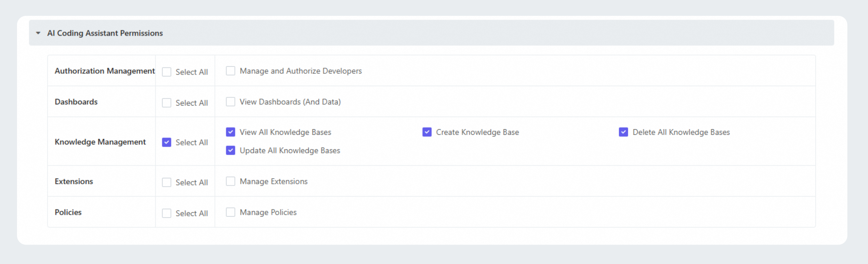Click the Manage Extensions label text
This screenshot has height=264, width=868.
[273, 182]
